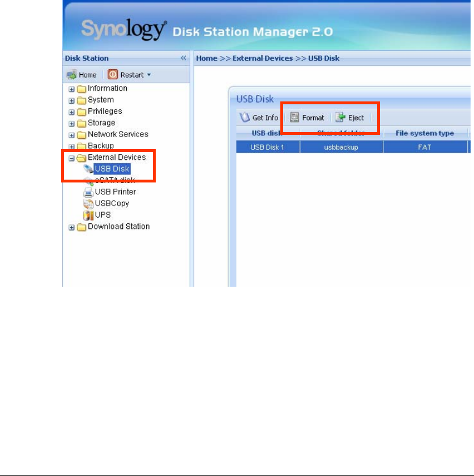The height and width of the screenshot is (476, 474).
Task: Select Information in the tree
Action: pos(108,88)
